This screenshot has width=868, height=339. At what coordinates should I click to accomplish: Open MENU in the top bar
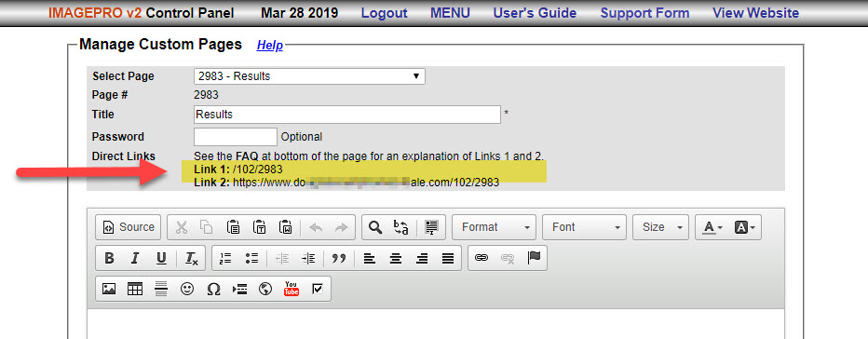coord(450,13)
